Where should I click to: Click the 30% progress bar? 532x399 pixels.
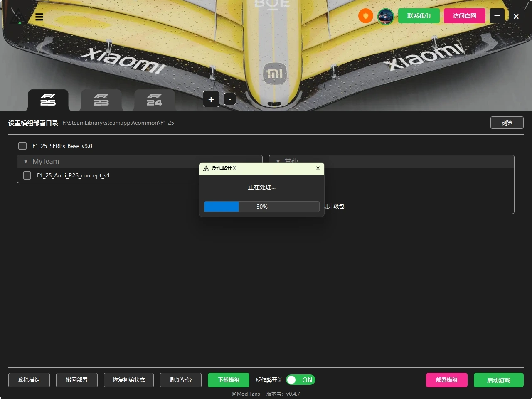pyautogui.click(x=261, y=207)
